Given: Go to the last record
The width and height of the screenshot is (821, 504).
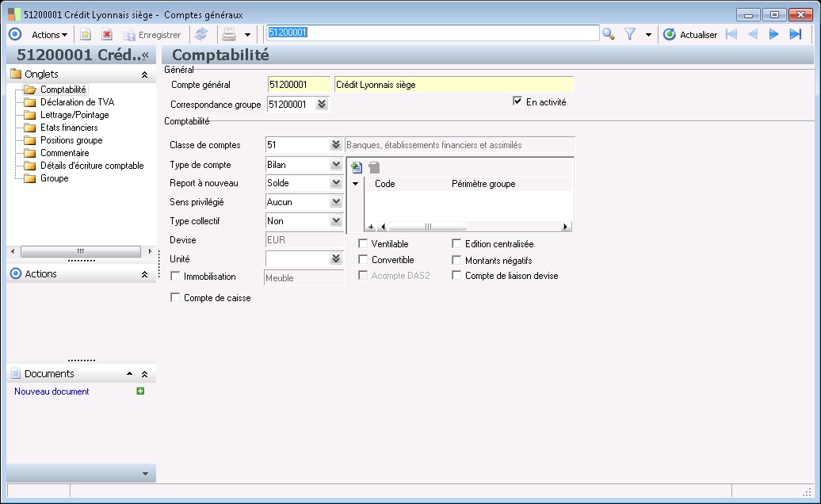Looking at the screenshot, I should coord(796,35).
